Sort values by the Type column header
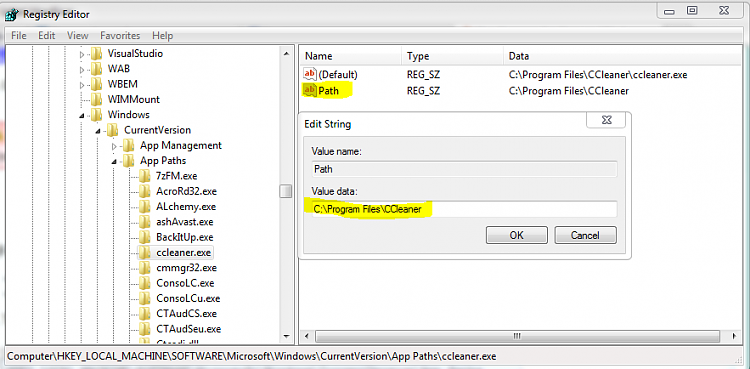 point(452,56)
